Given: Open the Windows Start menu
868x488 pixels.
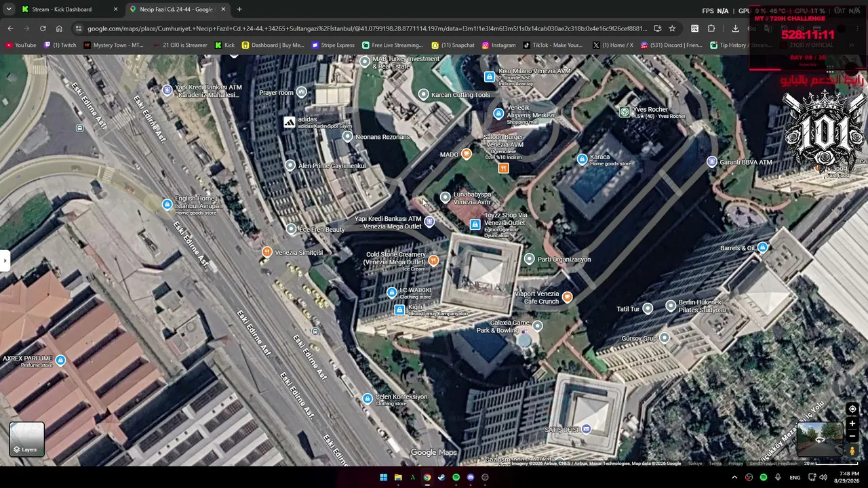Looking at the screenshot, I should coord(383,477).
